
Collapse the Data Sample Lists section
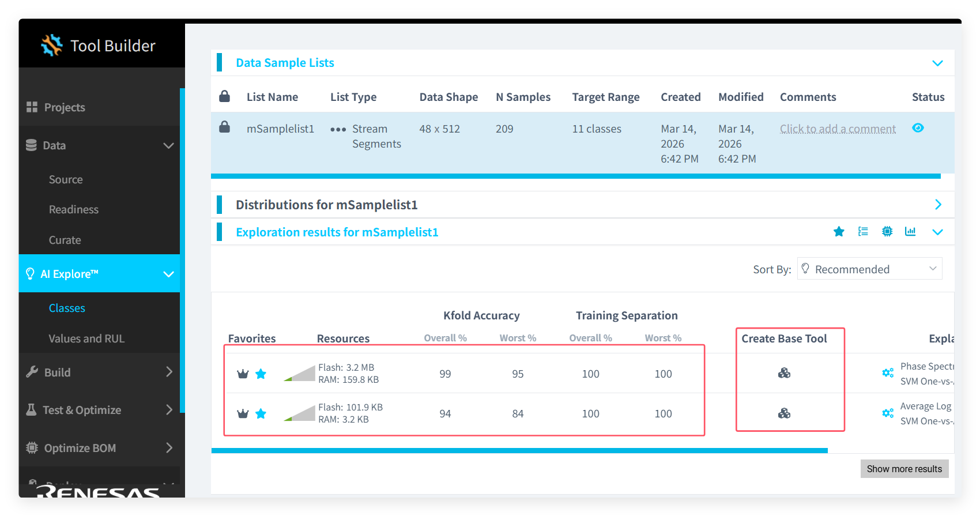(x=937, y=63)
